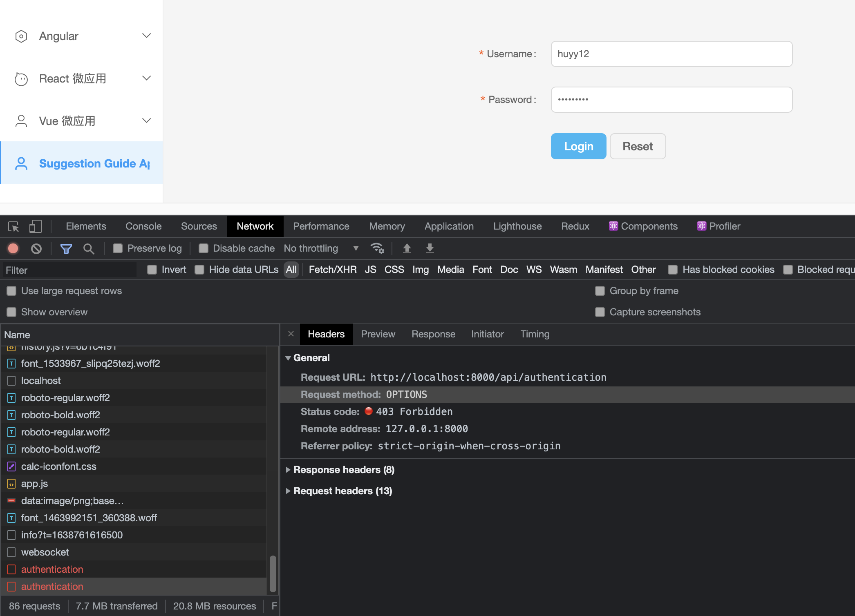
Task: Filter requests by WS type
Action: [x=534, y=270]
